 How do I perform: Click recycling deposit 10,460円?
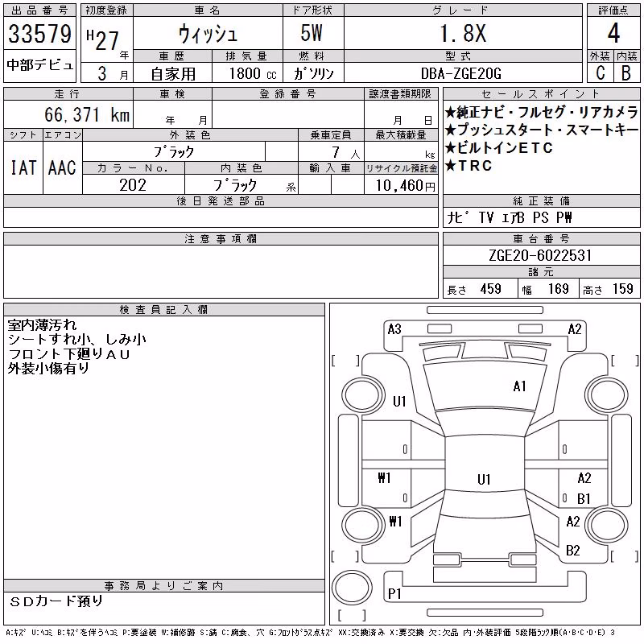(405, 186)
